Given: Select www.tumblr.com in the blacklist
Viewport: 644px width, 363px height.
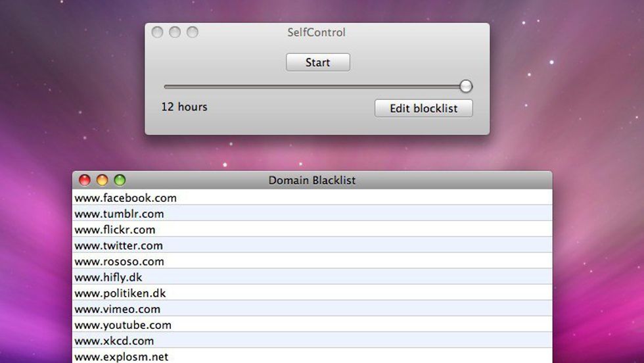Looking at the screenshot, I should [119, 214].
